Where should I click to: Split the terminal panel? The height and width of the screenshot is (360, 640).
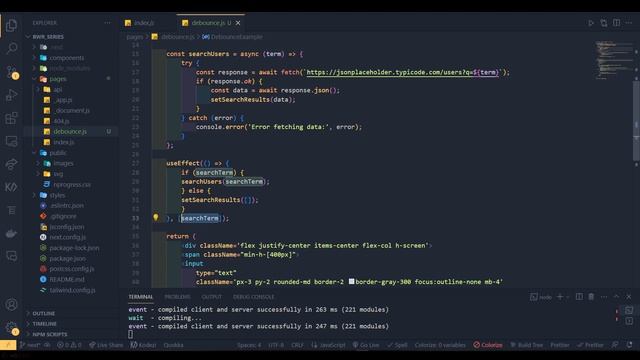[579, 297]
